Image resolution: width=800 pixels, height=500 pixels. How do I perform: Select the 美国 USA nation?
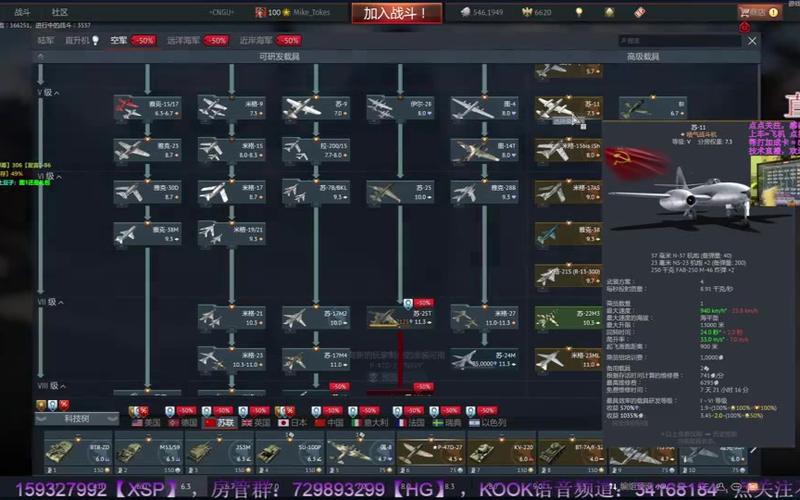(x=146, y=423)
